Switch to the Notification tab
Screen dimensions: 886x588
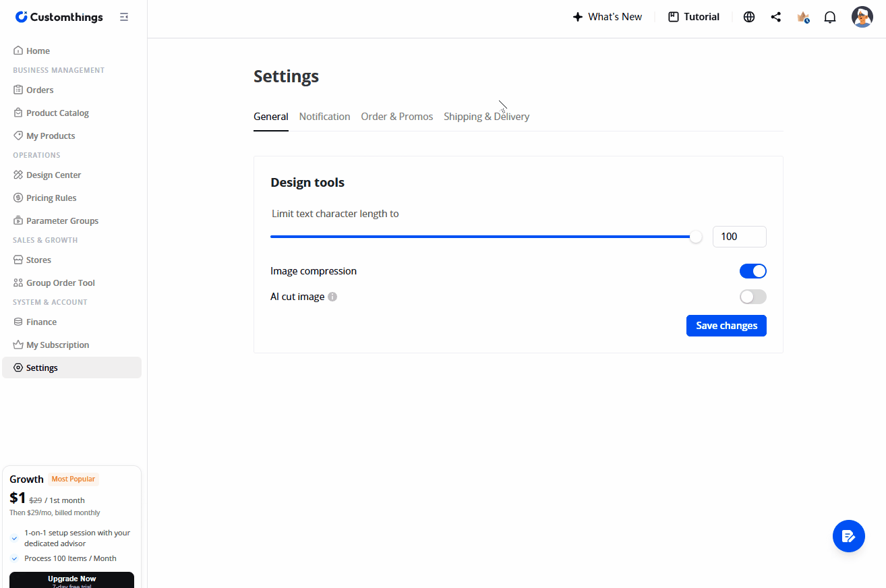click(325, 117)
